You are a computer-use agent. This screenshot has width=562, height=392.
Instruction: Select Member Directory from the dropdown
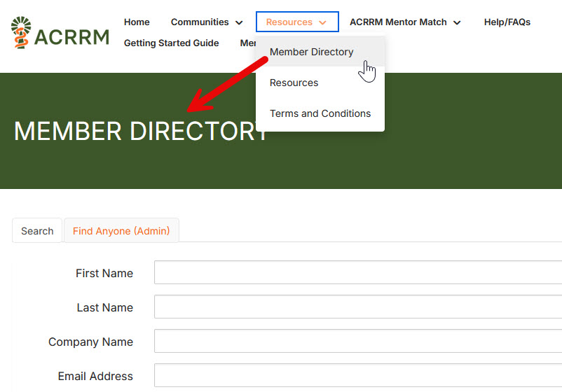(x=320, y=52)
